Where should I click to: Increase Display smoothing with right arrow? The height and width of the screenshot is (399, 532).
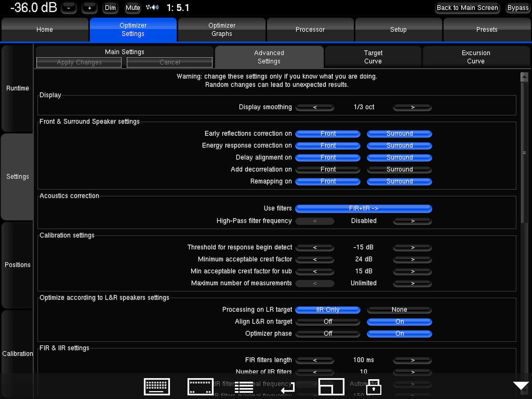[412, 107]
